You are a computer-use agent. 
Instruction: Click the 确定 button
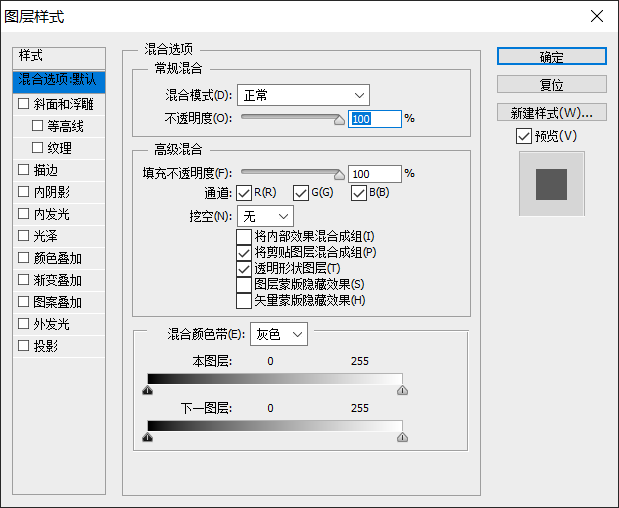tap(551, 57)
